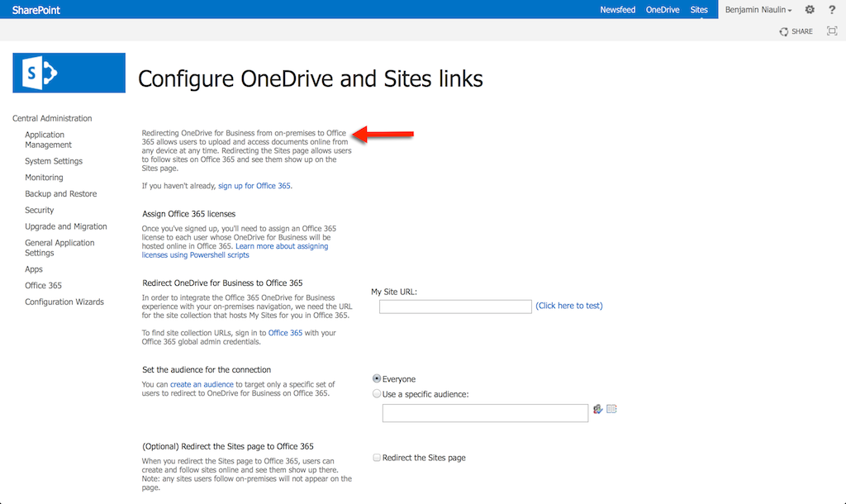The image size is (846, 504).
Task: Open Configuration Wizards
Action: coord(64,302)
